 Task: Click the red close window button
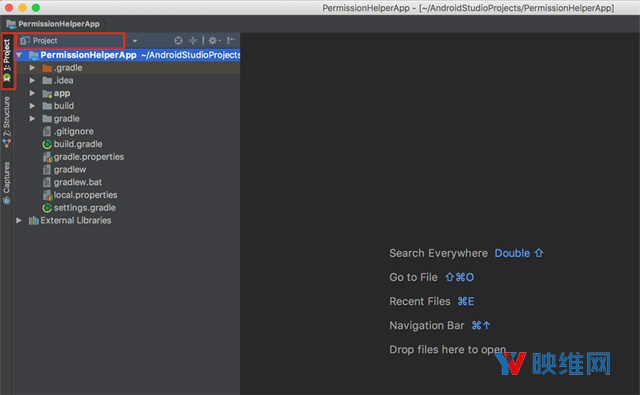[9, 7]
